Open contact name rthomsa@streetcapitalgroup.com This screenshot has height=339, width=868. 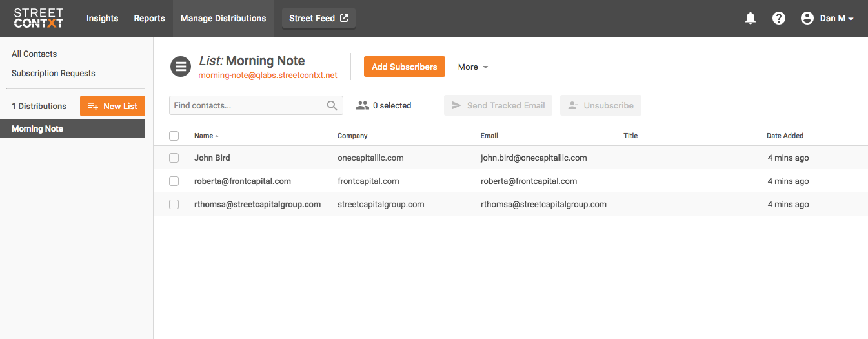click(x=257, y=204)
